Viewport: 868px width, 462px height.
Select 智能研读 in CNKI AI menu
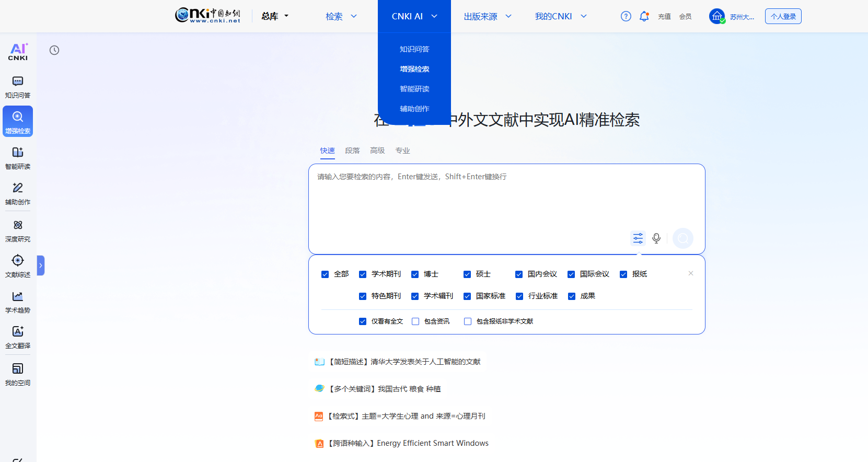[414, 89]
